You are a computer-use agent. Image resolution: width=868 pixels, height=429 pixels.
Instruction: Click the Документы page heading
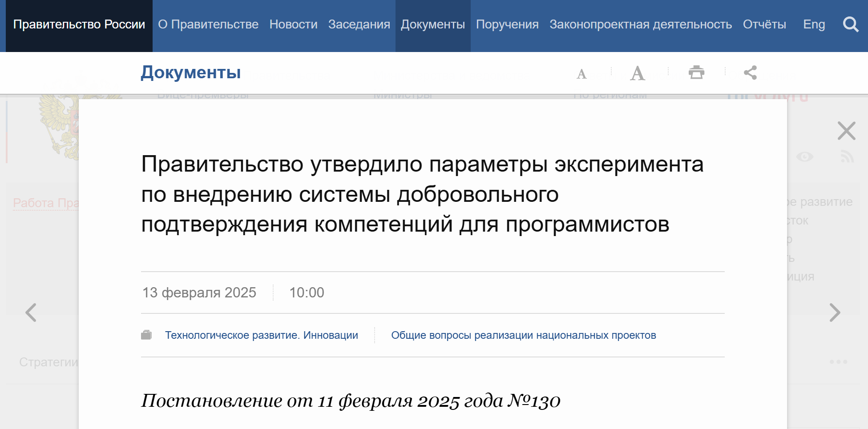pyautogui.click(x=191, y=72)
